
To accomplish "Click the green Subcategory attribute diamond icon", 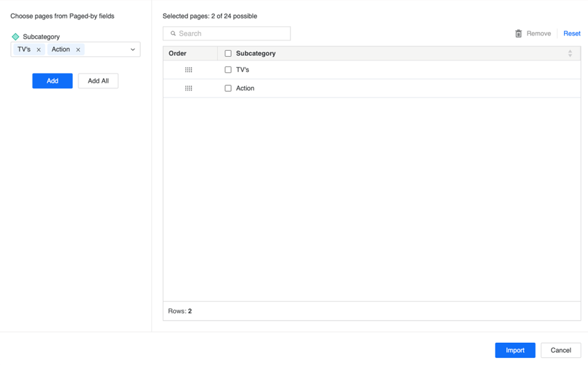I will coord(16,36).
